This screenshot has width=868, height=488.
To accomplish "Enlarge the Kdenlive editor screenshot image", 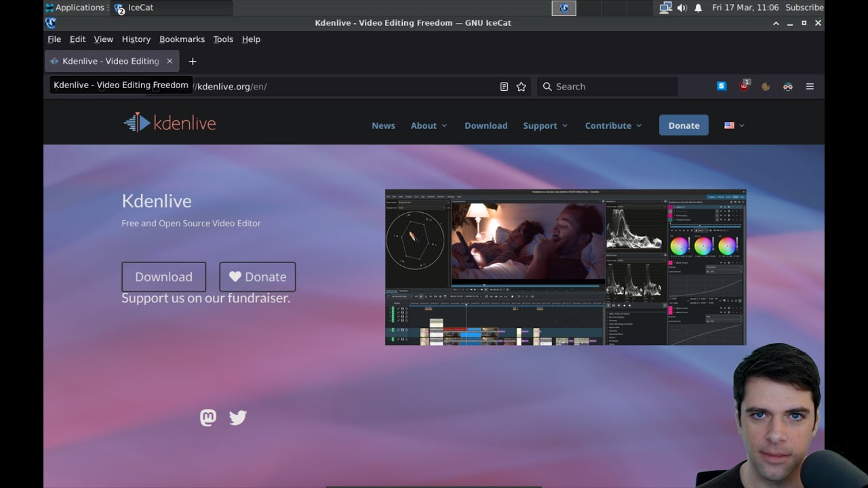I will click(x=566, y=267).
